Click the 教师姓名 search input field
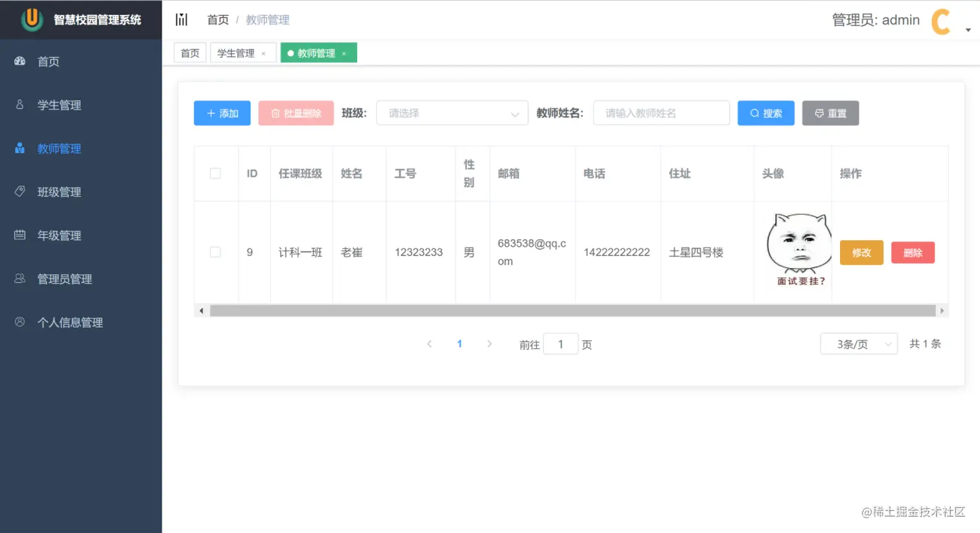This screenshot has height=533, width=980. point(661,113)
